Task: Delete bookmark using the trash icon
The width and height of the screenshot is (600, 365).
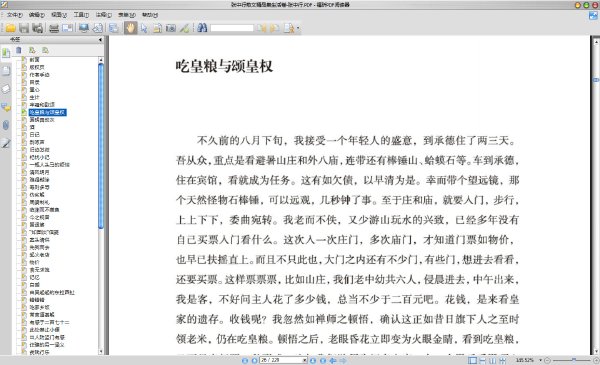Action: tap(19, 50)
